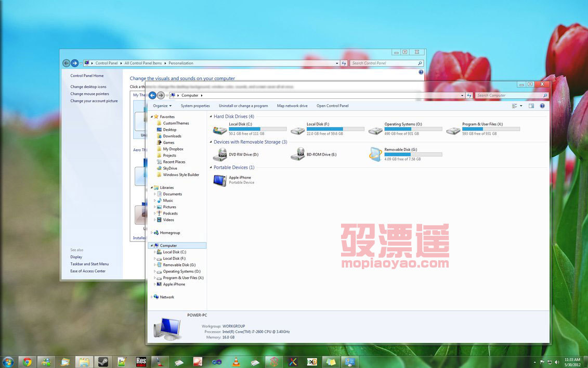The image size is (588, 368).
Task: Select Local Disk (C:) drive icon
Action: [x=220, y=130]
